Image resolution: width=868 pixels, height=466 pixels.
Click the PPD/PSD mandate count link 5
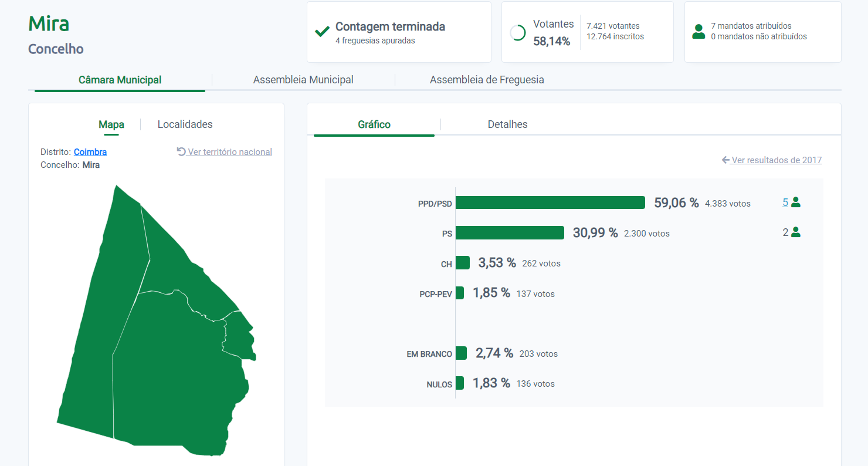[785, 202]
